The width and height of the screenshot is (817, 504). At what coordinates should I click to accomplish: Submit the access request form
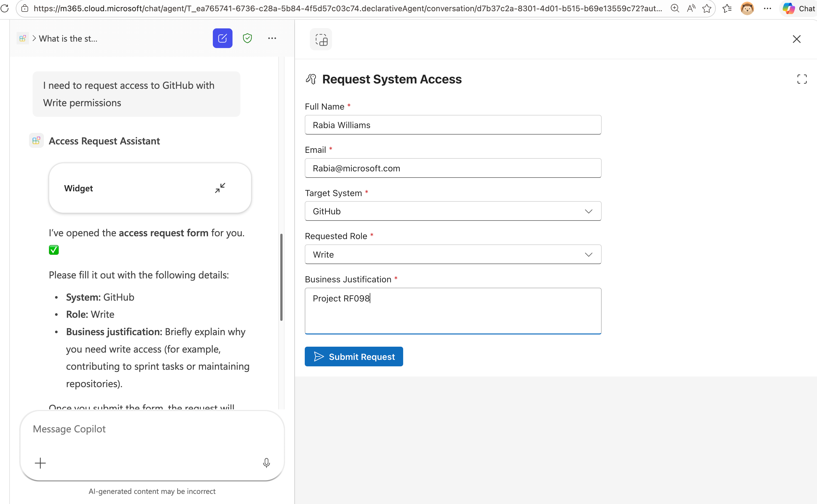(x=353, y=356)
